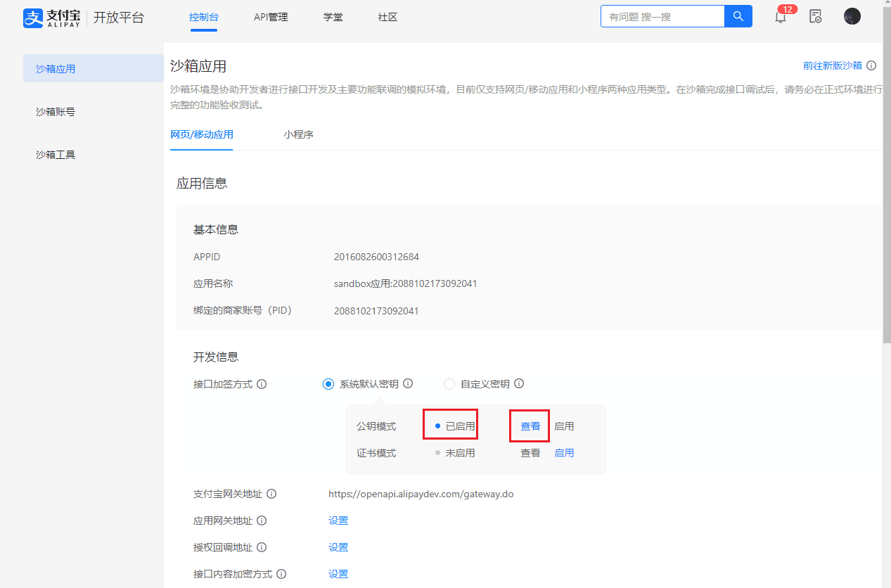This screenshot has width=891, height=588.
Task: Click 查看 for 证书模式
Action: [x=530, y=453]
